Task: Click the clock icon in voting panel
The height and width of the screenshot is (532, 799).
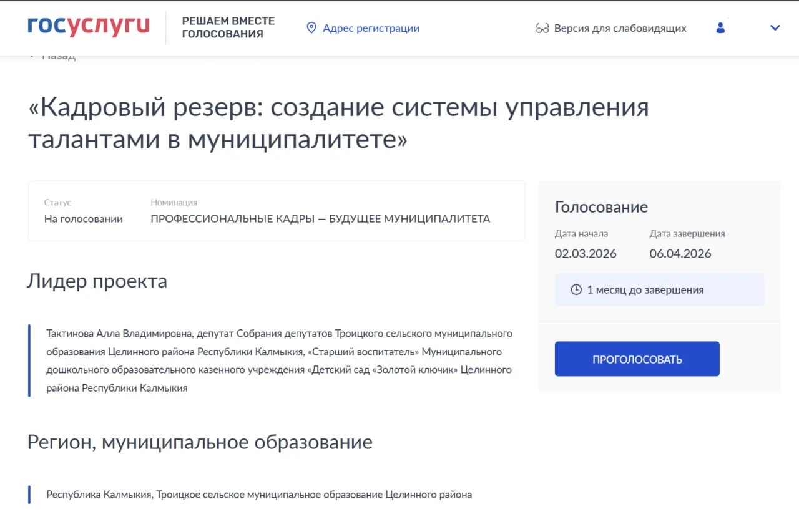Action: [x=576, y=290]
